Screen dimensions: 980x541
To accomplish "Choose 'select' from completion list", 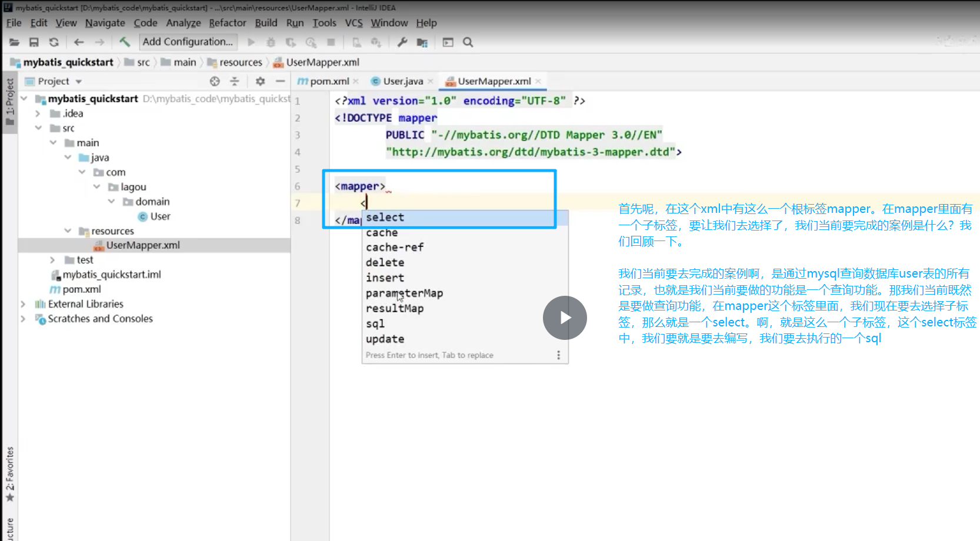I will point(465,218).
